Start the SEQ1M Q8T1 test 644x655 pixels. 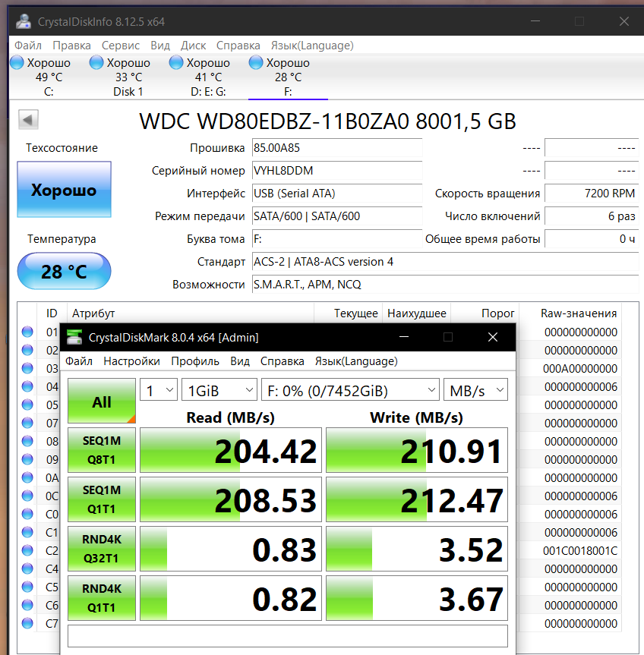102,450
